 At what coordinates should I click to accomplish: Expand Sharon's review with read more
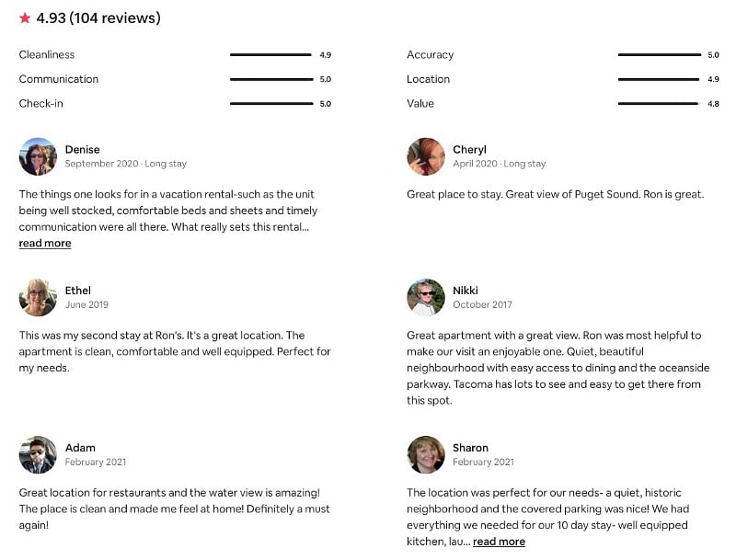(499, 542)
